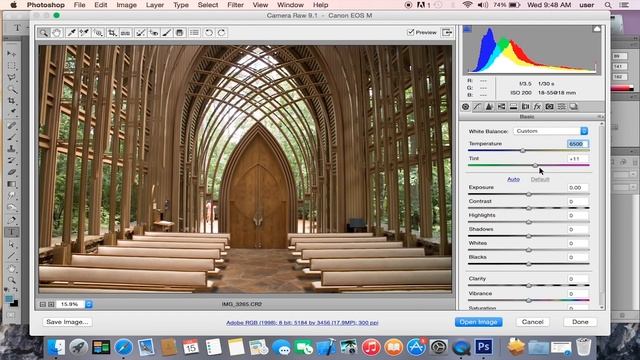Click the Auto tone link
The image size is (640, 360).
coord(513,179)
